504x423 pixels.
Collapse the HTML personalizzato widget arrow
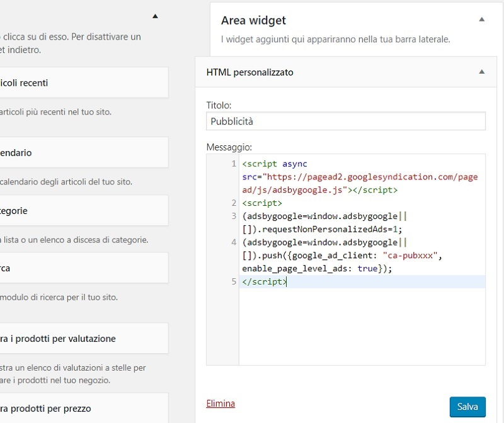pos(481,72)
